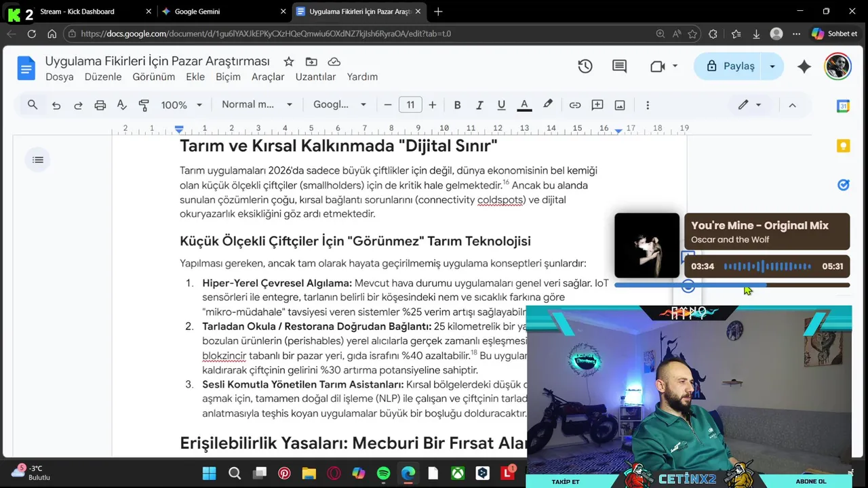
Task: Open the Uzantılar menu
Action: click(315, 77)
